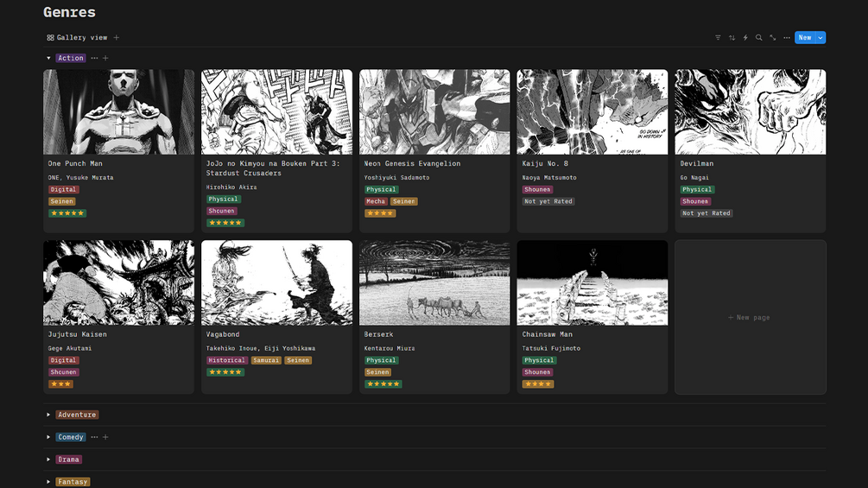The width and height of the screenshot is (868, 488).
Task: Click Samurai tag on Vagabond card
Action: pyautogui.click(x=266, y=360)
